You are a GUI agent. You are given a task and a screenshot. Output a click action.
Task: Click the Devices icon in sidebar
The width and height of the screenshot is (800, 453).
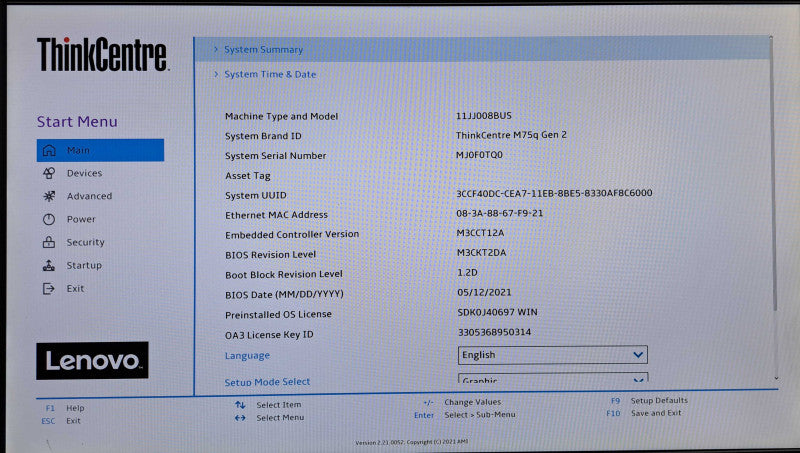(x=49, y=173)
